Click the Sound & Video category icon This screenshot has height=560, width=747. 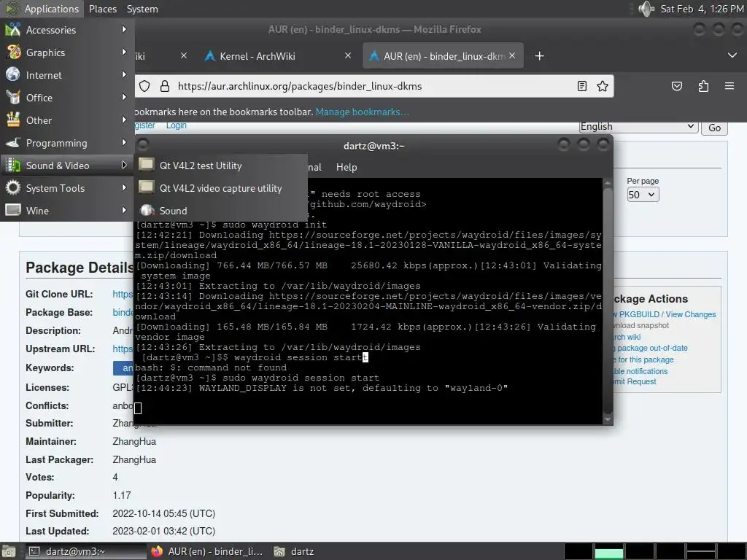[13, 166]
